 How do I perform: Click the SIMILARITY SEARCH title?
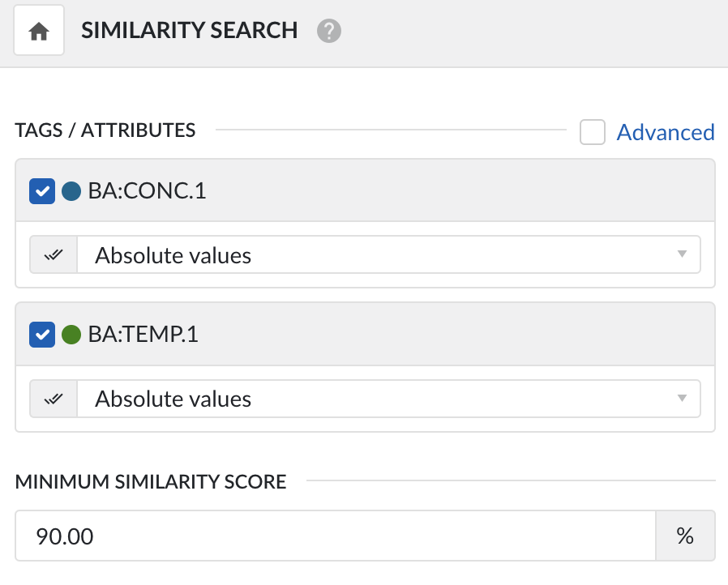(x=190, y=31)
